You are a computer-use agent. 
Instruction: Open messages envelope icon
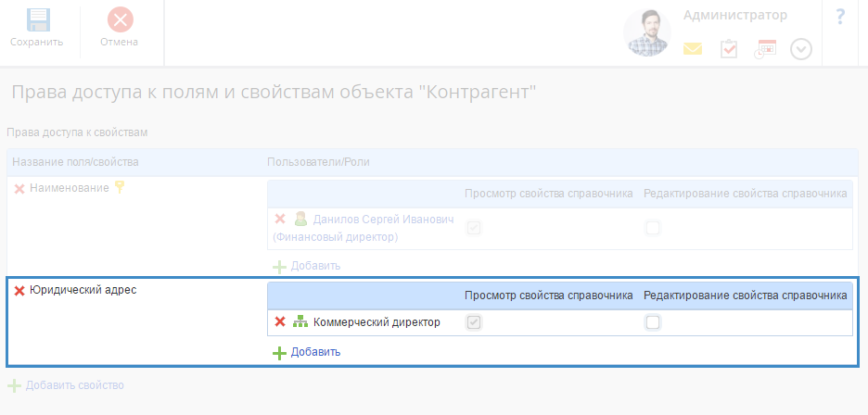(693, 49)
